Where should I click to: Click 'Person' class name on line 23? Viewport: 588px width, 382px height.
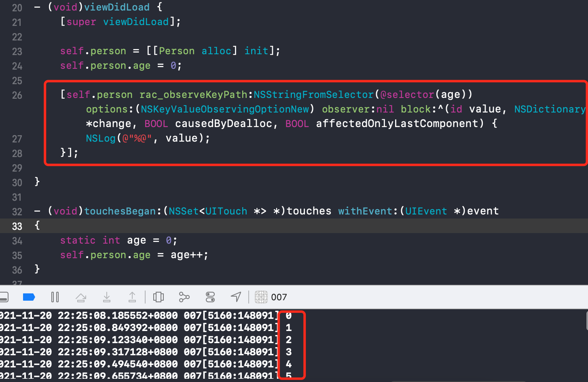177,51
